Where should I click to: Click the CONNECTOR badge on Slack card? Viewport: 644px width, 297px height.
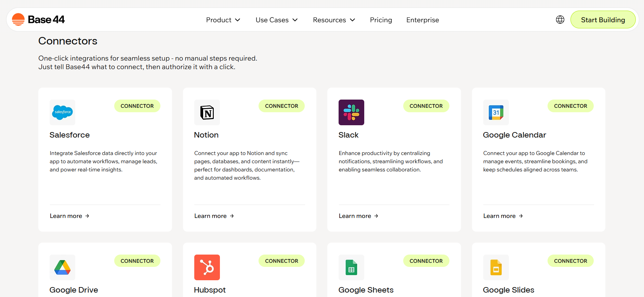[x=426, y=106]
